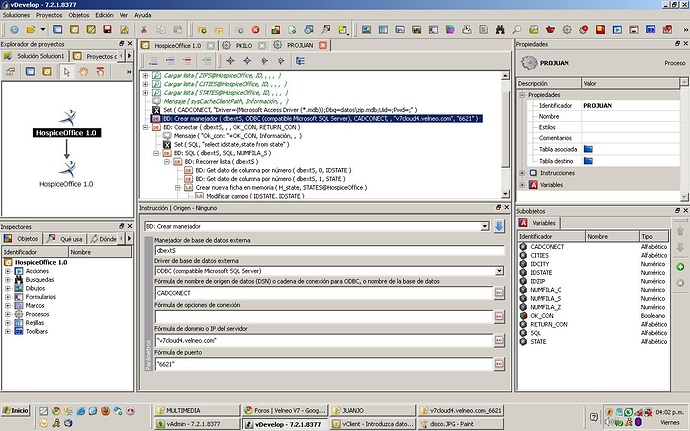690x431 pixels.
Task: Click the copy documents toolbar icon
Action: point(161,30)
